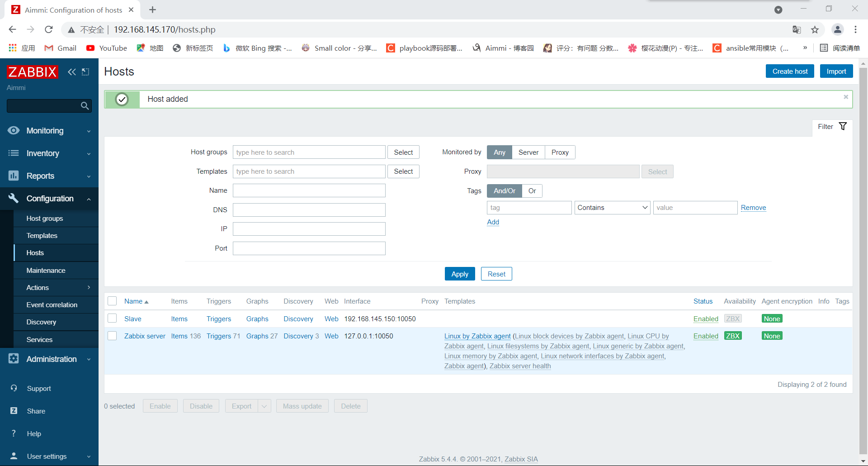Open the Zabbix server host link
The width and height of the screenshot is (868, 466).
coord(145,336)
